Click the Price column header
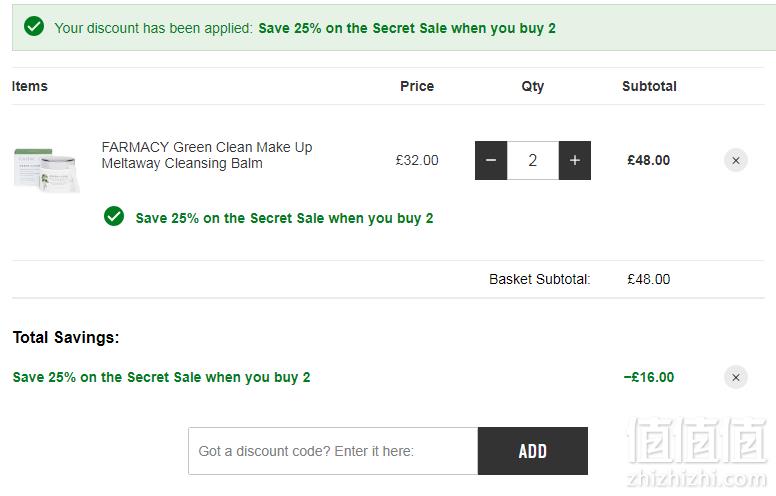 click(417, 86)
